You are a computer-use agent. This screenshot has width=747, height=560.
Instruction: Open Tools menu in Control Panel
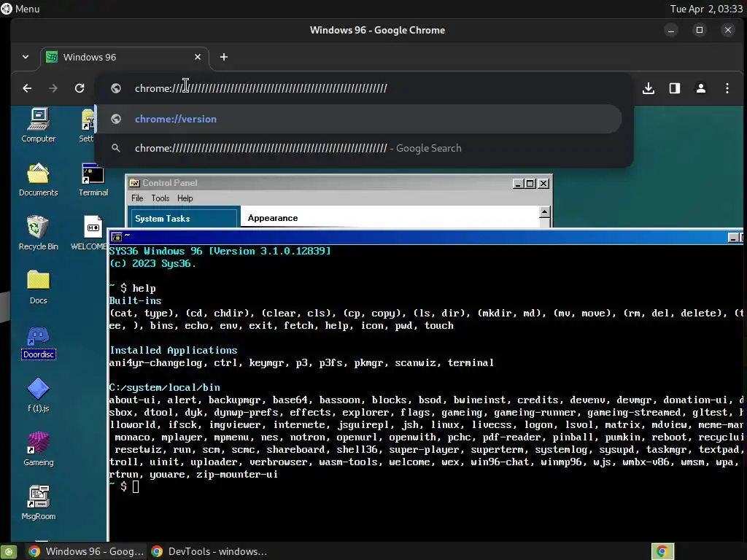click(x=160, y=198)
